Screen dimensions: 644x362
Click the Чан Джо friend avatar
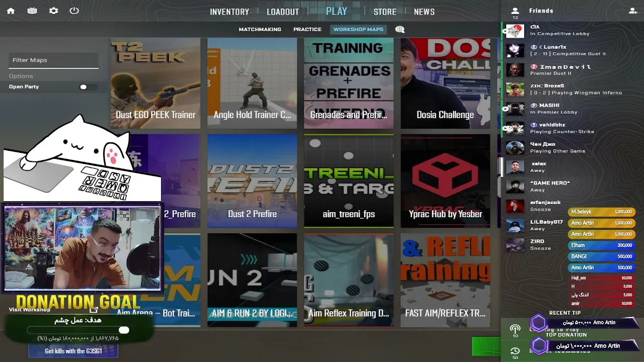tap(515, 148)
